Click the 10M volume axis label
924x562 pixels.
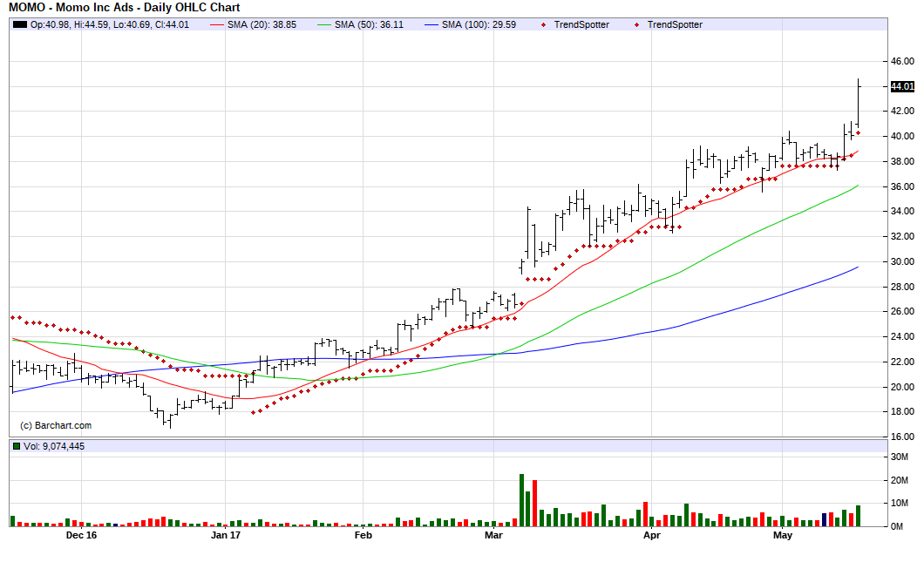click(900, 503)
